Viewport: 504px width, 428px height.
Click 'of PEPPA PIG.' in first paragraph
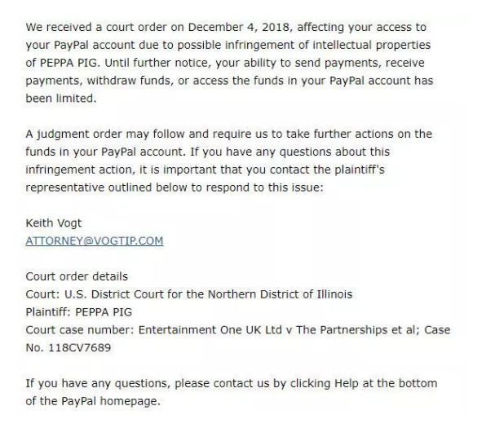point(63,63)
